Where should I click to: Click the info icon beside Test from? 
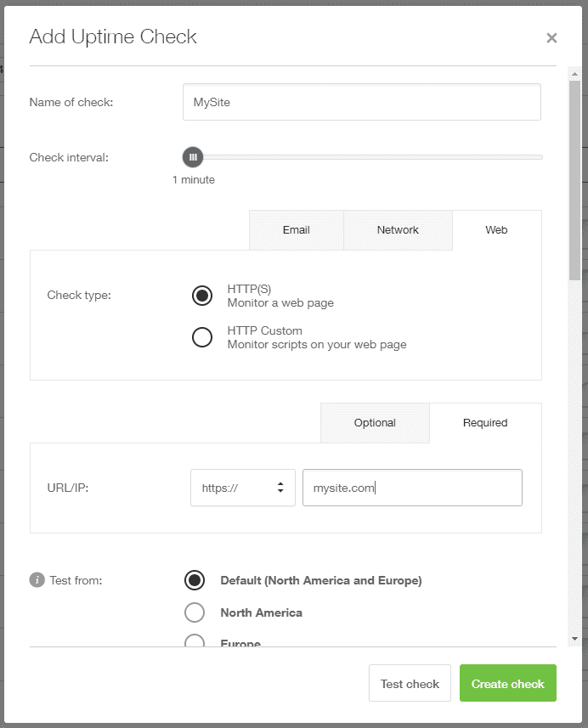[x=37, y=580]
